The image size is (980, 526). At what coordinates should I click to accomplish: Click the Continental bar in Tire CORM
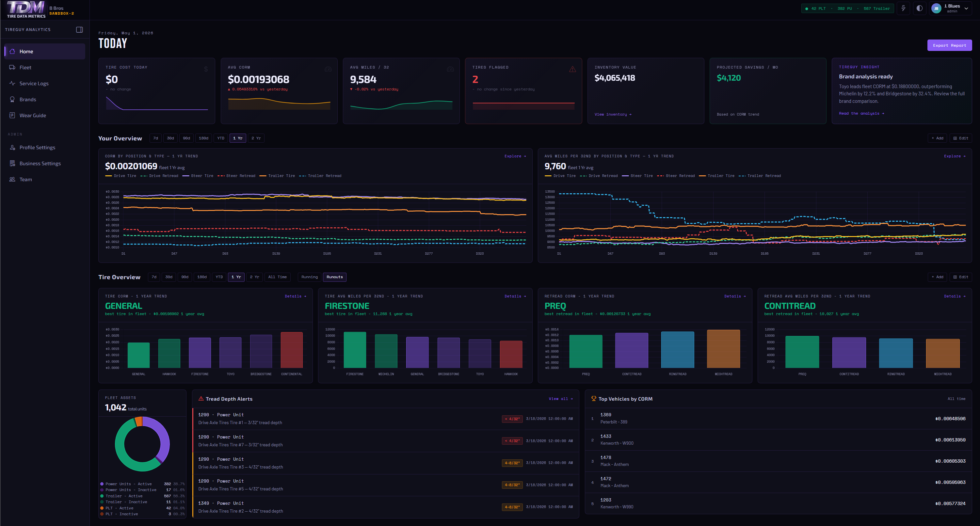point(291,350)
